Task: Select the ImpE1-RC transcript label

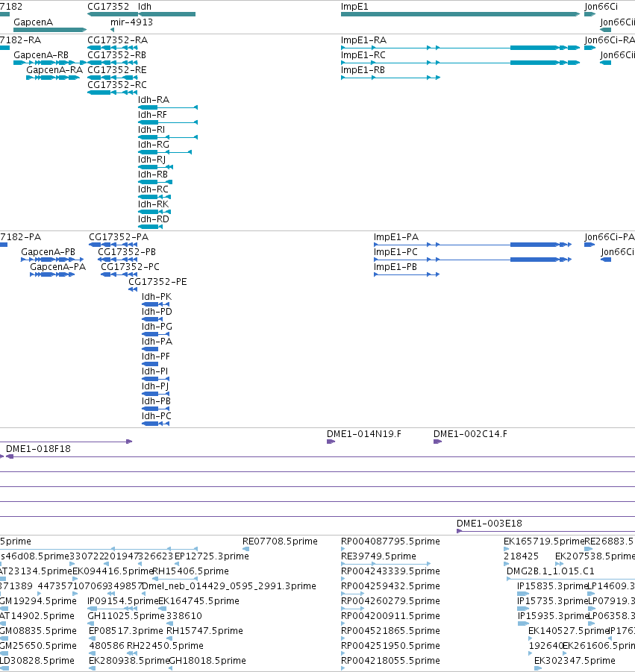Action: 363,55
